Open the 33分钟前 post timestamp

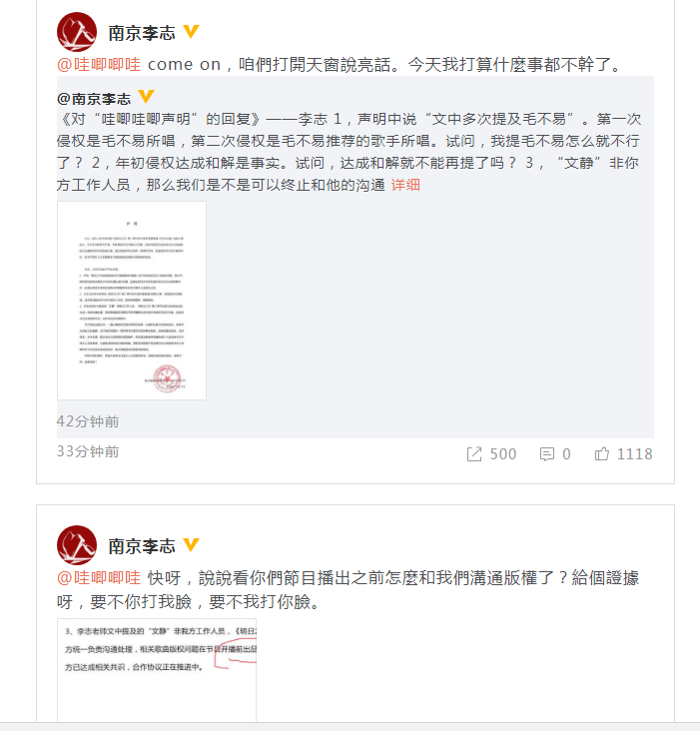pyautogui.click(x=88, y=451)
